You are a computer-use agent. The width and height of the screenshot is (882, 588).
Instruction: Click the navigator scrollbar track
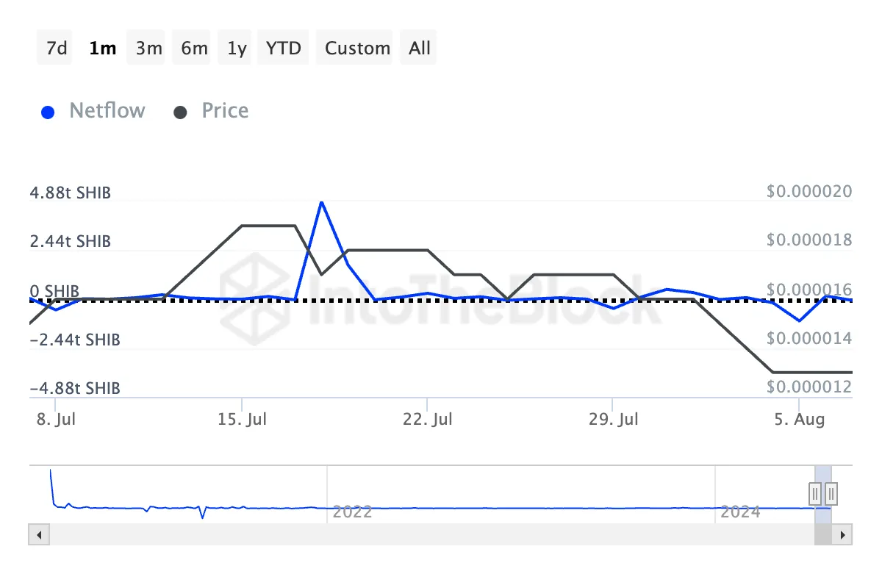coord(441,534)
